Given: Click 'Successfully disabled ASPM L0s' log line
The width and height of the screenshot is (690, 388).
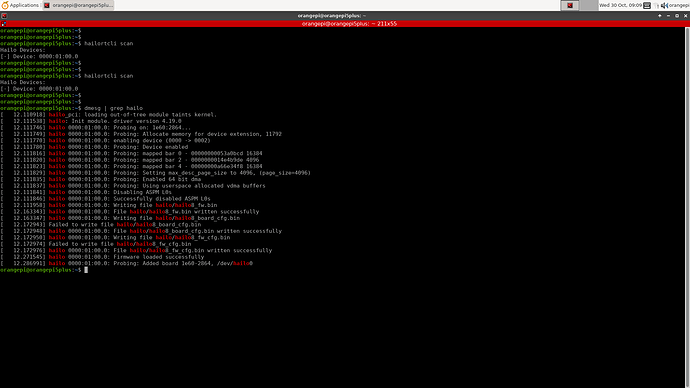Looking at the screenshot, I should 105,199.
